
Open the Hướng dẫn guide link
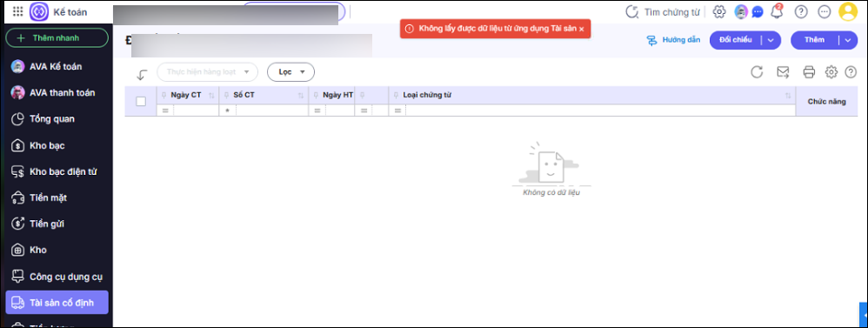pyautogui.click(x=674, y=40)
